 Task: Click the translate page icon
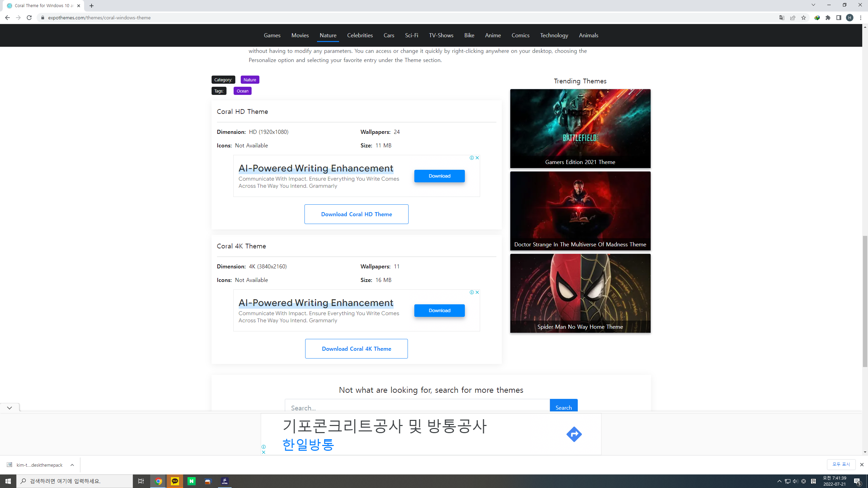[x=782, y=18]
